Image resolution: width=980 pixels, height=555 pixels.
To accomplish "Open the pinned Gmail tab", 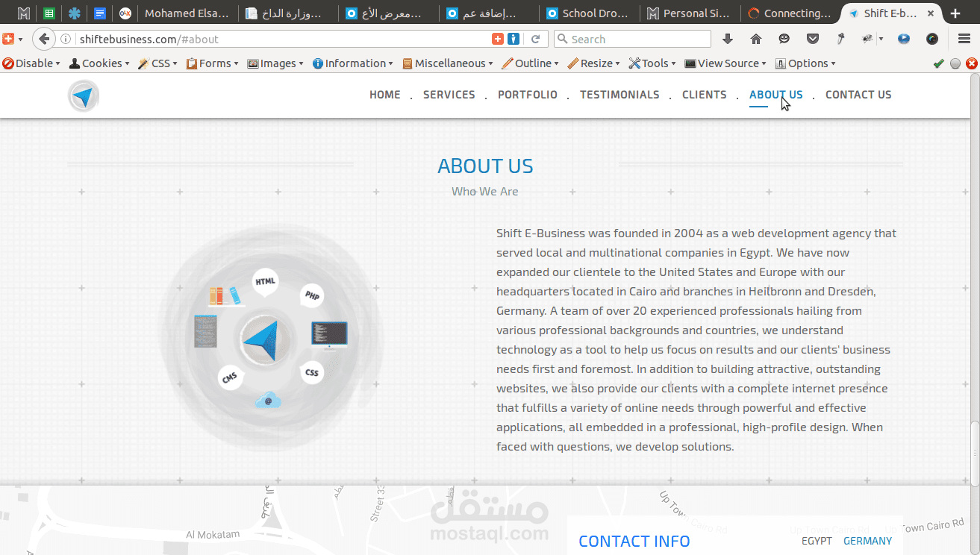I will pyautogui.click(x=24, y=13).
